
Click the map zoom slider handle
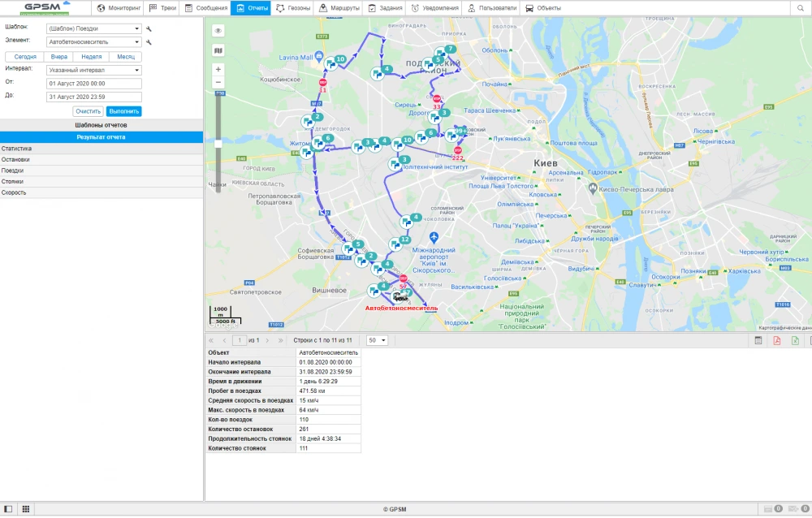point(218,144)
